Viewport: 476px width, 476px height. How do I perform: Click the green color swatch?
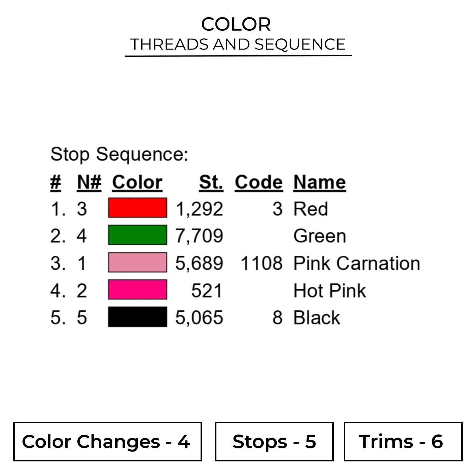pyautogui.click(x=137, y=235)
